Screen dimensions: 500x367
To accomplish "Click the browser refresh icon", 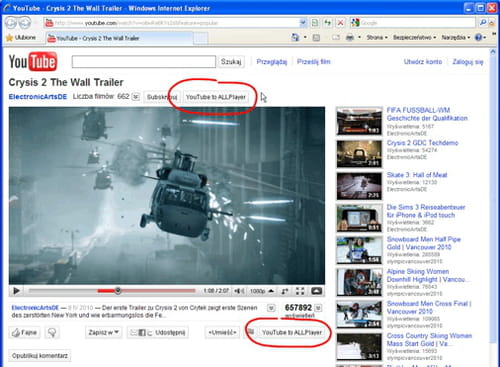I will [328, 23].
